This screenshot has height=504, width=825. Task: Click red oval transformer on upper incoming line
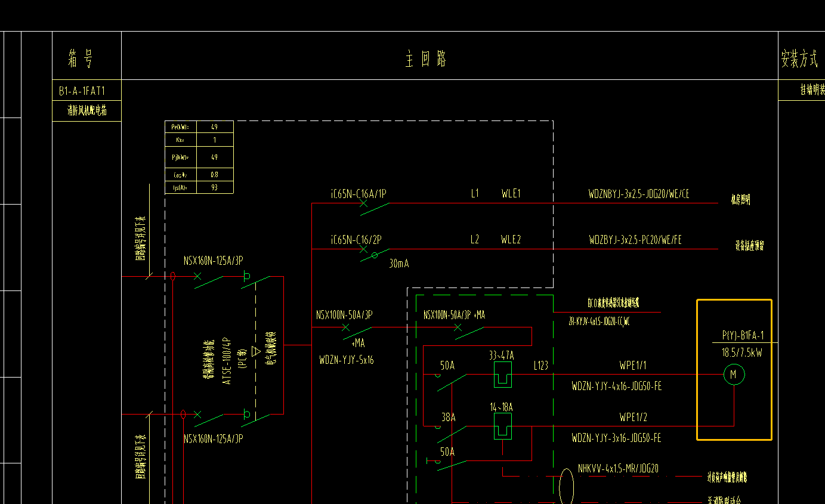click(x=173, y=276)
